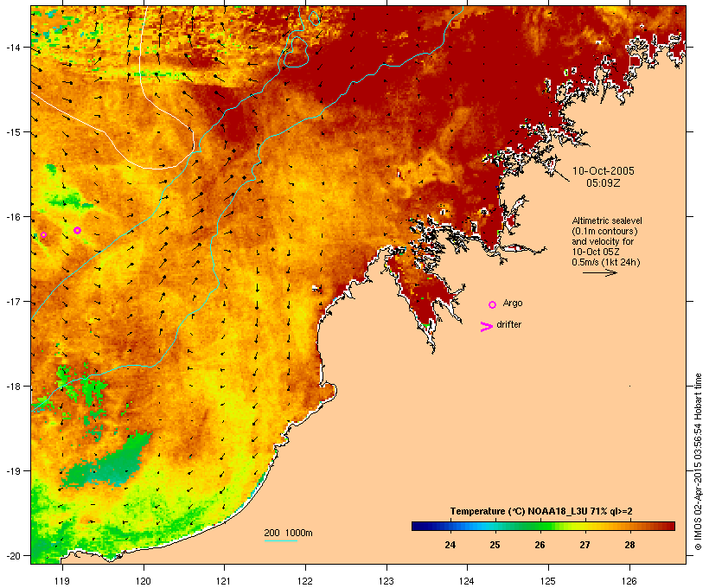Click the longitude label 122
Screen dimensions: 709x588
click(x=305, y=581)
